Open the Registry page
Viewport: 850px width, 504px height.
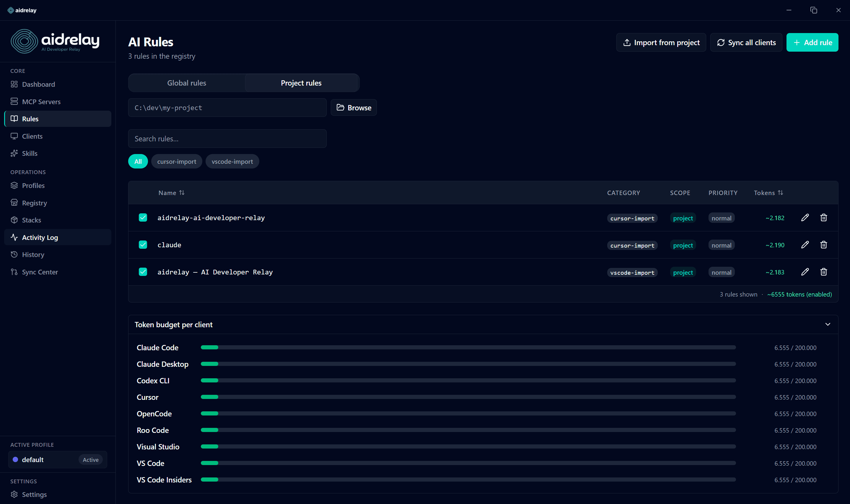click(x=57, y=203)
